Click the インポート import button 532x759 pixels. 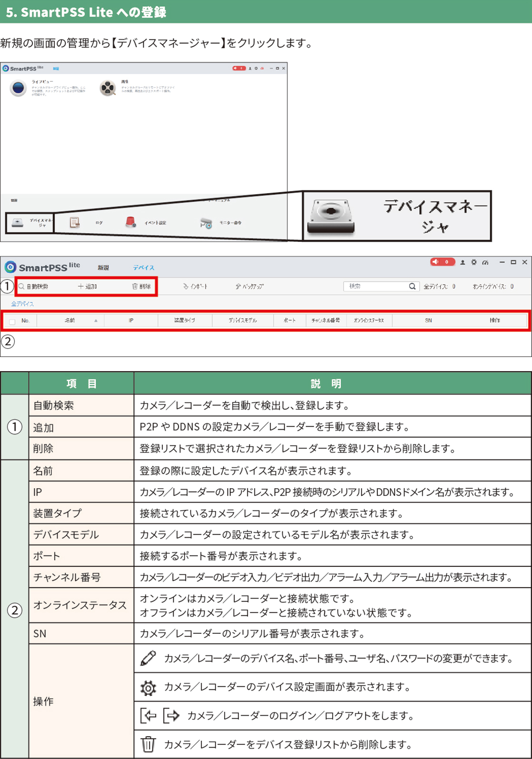tap(195, 286)
